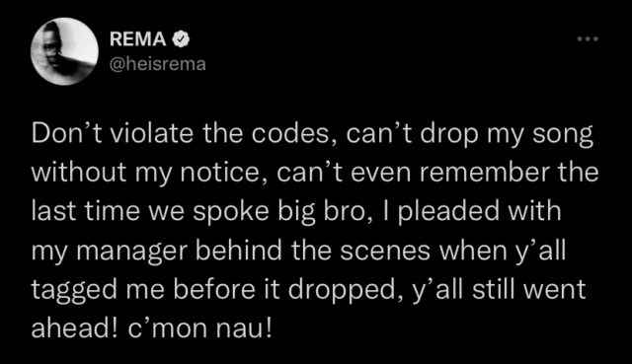Screen dimensions: 632x364
Task: Select the word "scenes" in the tweet
Action: coord(385,252)
